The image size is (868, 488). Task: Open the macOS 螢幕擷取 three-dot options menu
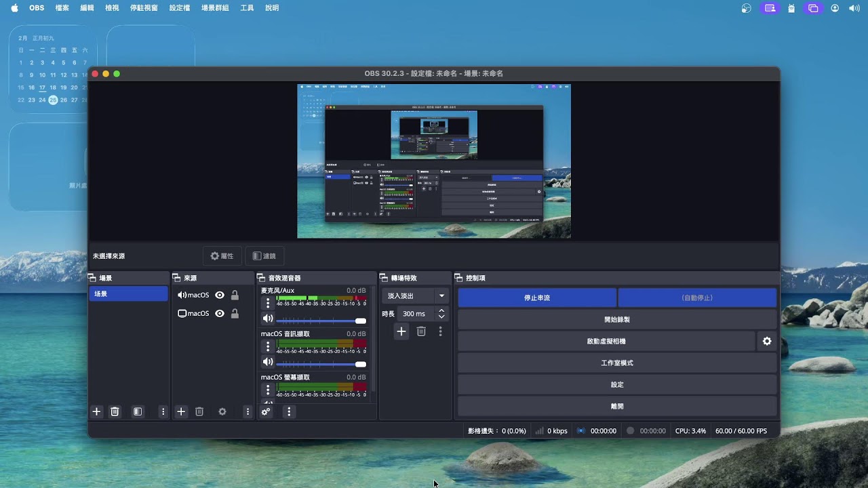point(268,390)
